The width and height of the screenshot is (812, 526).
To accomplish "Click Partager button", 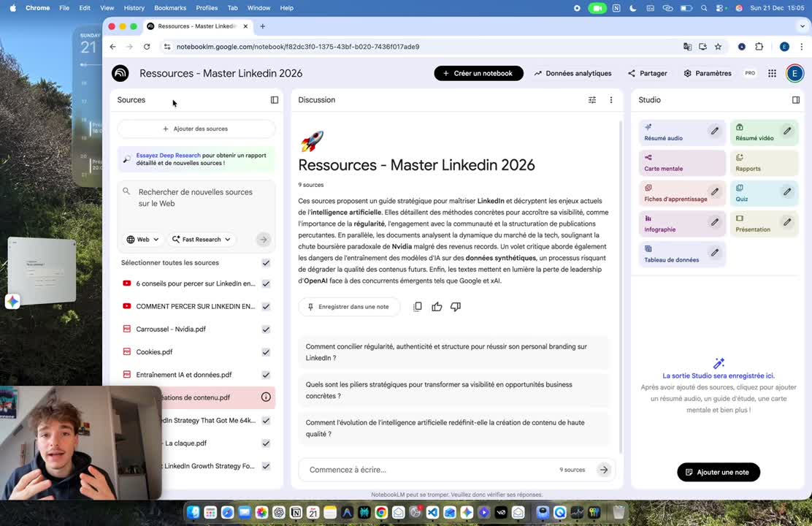I will click(647, 74).
